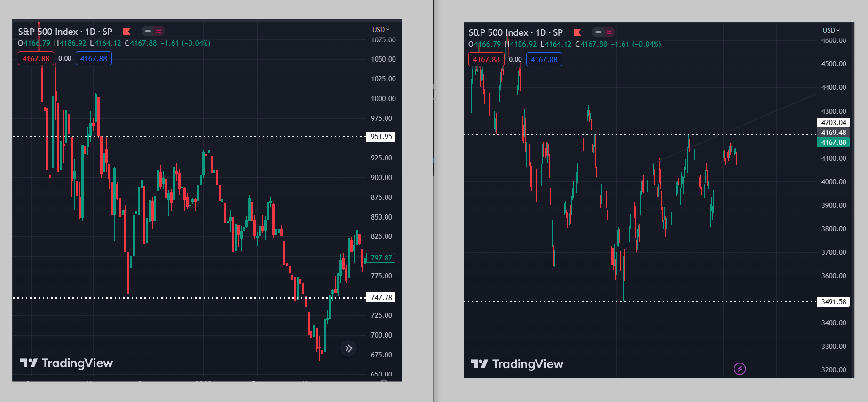Click the open value O4166.79 in left chart
This screenshot has width=868, height=402.
(x=34, y=43)
